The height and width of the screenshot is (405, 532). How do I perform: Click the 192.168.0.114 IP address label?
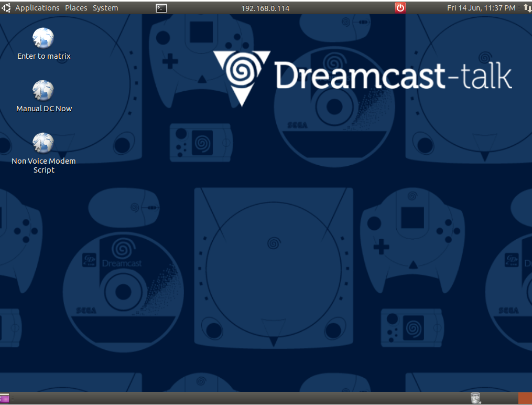265,8
